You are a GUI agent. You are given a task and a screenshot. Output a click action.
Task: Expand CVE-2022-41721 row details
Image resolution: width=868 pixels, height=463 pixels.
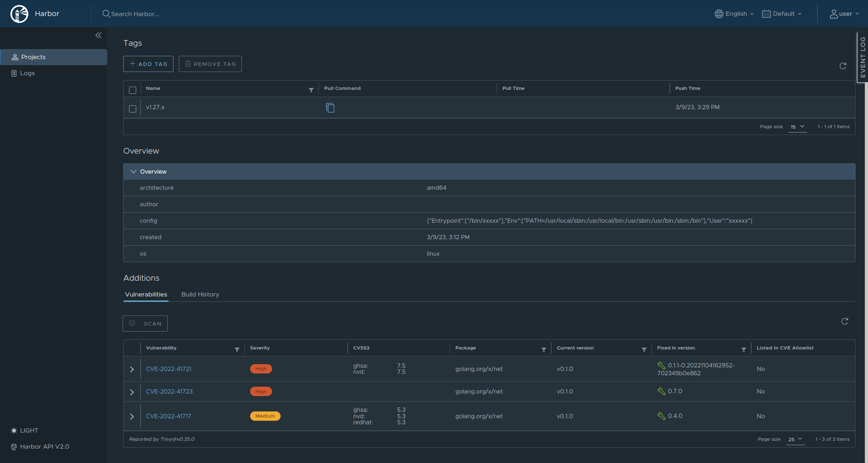132,369
